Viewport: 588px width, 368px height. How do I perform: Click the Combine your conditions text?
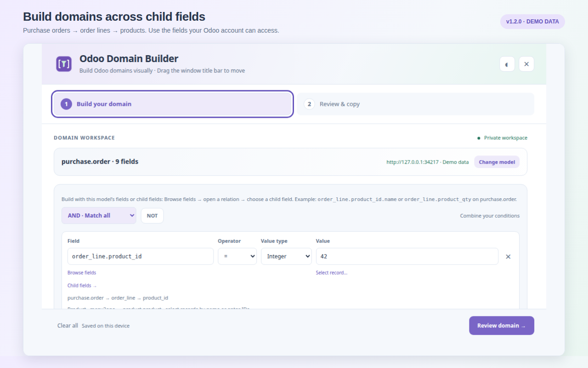[x=490, y=216]
